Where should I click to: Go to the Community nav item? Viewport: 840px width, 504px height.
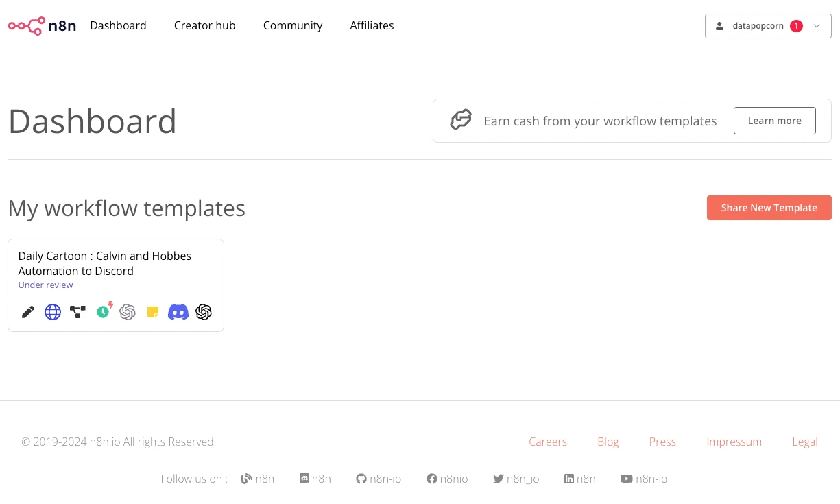tap(293, 25)
